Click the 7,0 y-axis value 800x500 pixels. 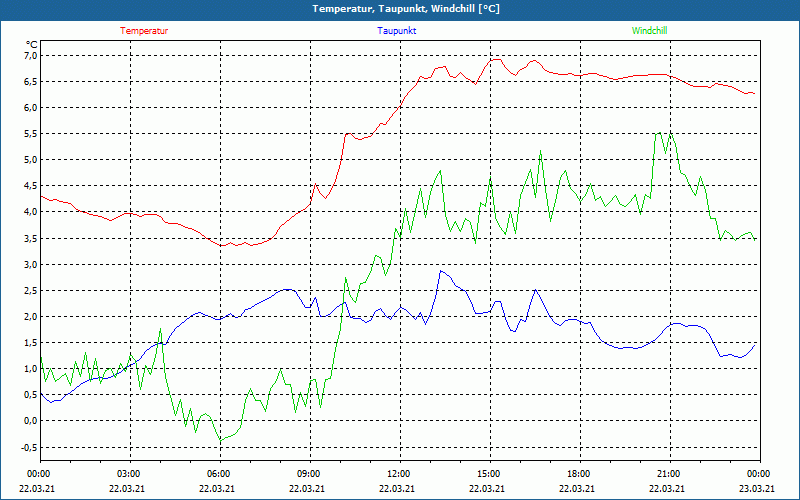[x=31, y=55]
